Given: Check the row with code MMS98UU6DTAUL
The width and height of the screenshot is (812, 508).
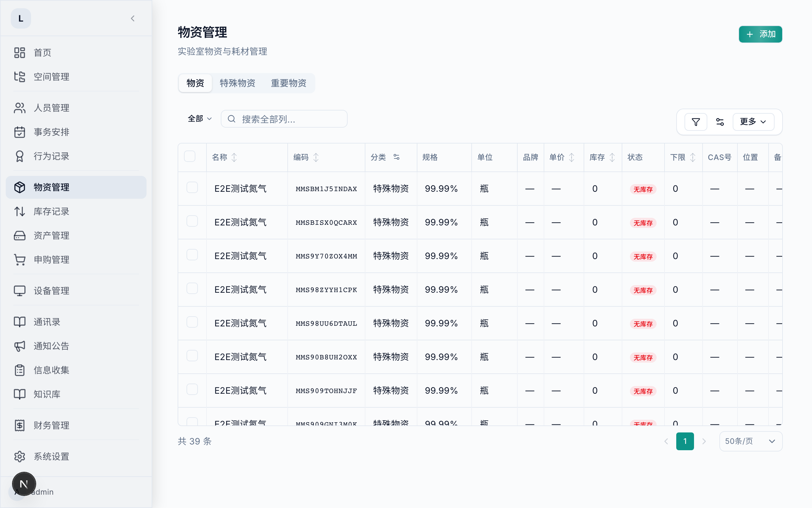Looking at the screenshot, I should pyautogui.click(x=192, y=322).
